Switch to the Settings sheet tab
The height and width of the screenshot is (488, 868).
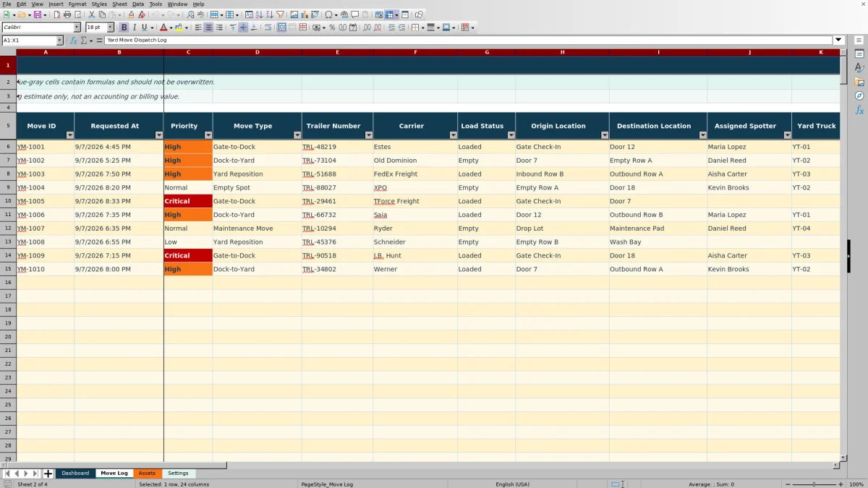[178, 474]
